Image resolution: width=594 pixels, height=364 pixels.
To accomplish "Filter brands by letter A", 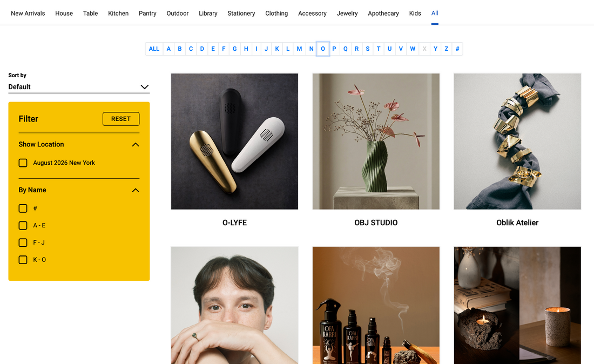I will 168,49.
